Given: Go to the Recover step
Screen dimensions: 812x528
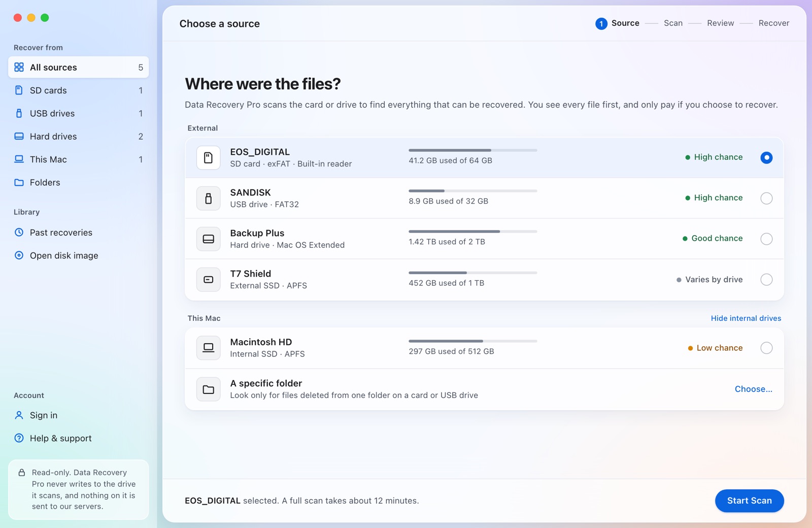Looking at the screenshot, I should [x=773, y=23].
